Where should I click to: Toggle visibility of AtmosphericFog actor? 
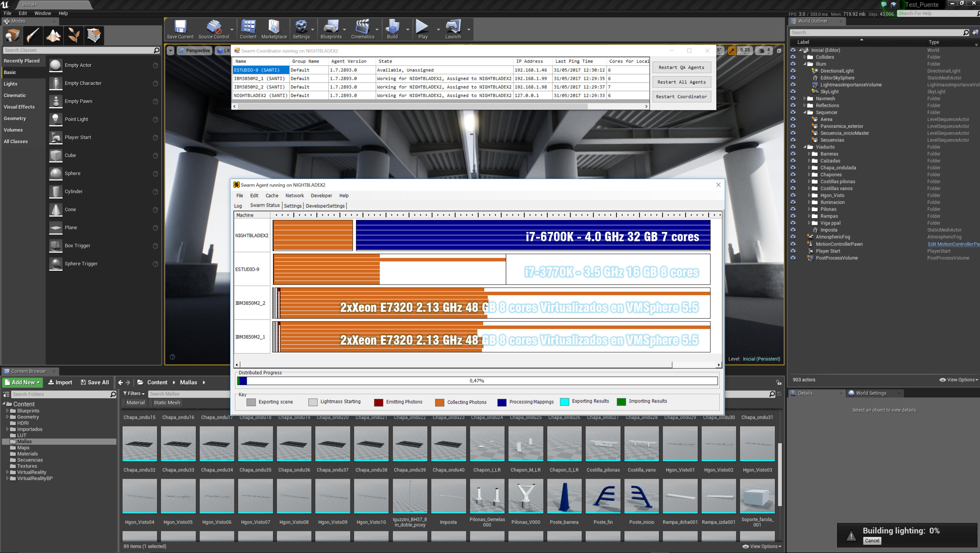click(x=793, y=237)
